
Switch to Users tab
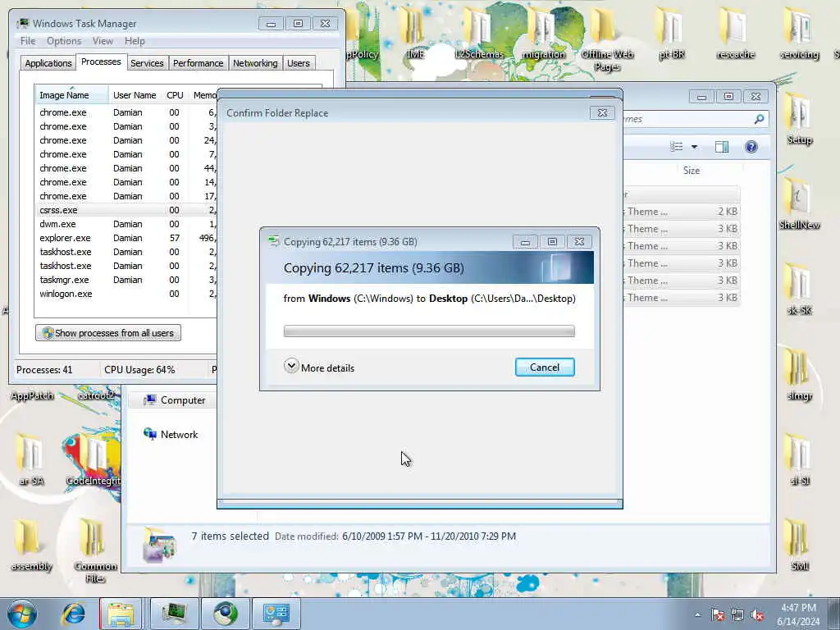[299, 63]
